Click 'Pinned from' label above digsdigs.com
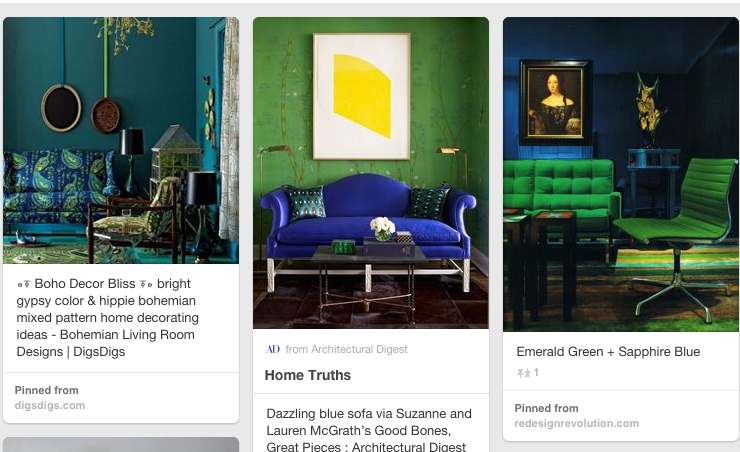740x452 pixels. pyautogui.click(x=46, y=390)
